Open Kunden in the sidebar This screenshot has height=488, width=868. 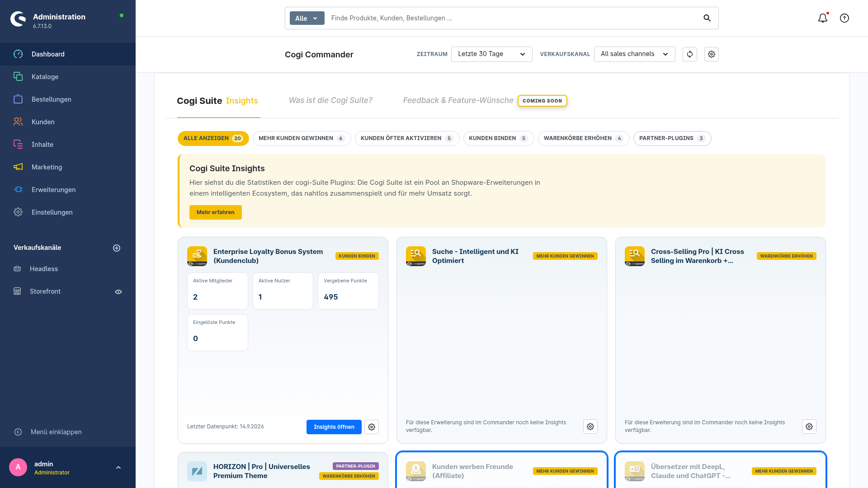68,122
